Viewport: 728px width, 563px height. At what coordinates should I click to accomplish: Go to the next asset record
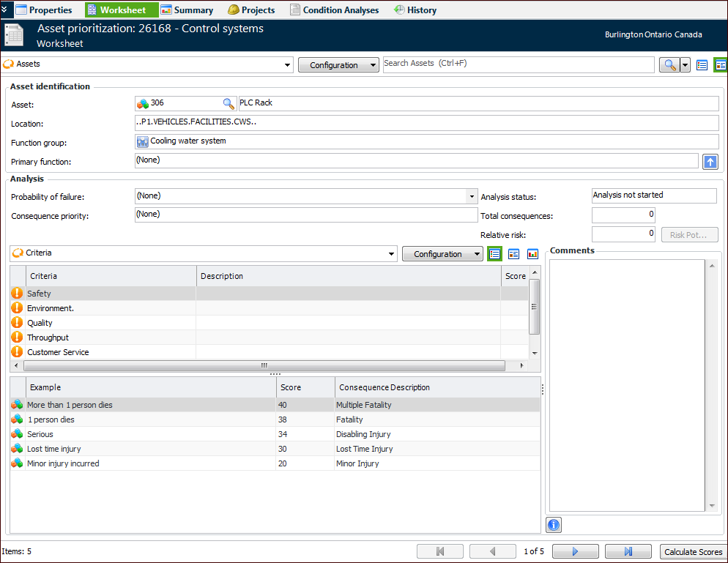pos(575,551)
